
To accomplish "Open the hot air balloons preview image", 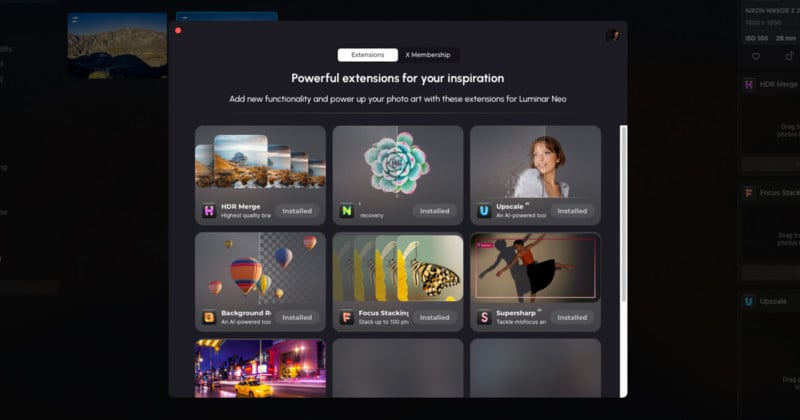I will [x=260, y=268].
